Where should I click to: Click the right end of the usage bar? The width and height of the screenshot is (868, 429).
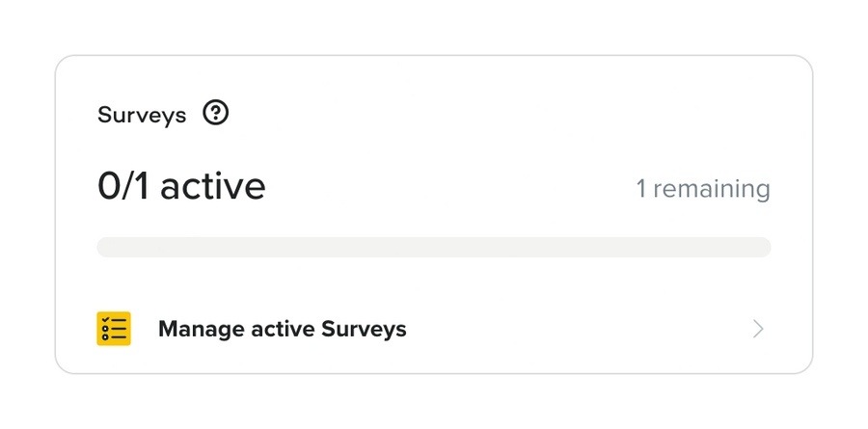pyautogui.click(x=762, y=248)
